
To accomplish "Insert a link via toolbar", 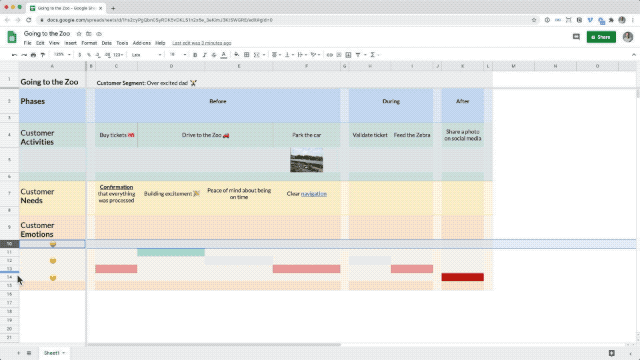I will [329, 55].
